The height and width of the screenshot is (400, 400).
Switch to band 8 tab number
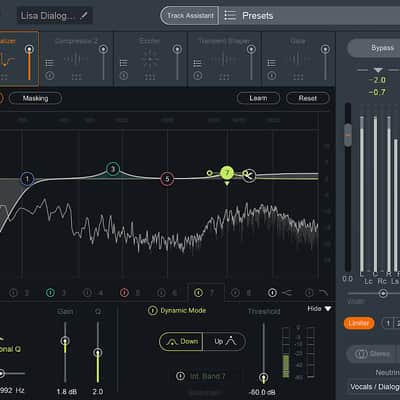click(x=248, y=293)
